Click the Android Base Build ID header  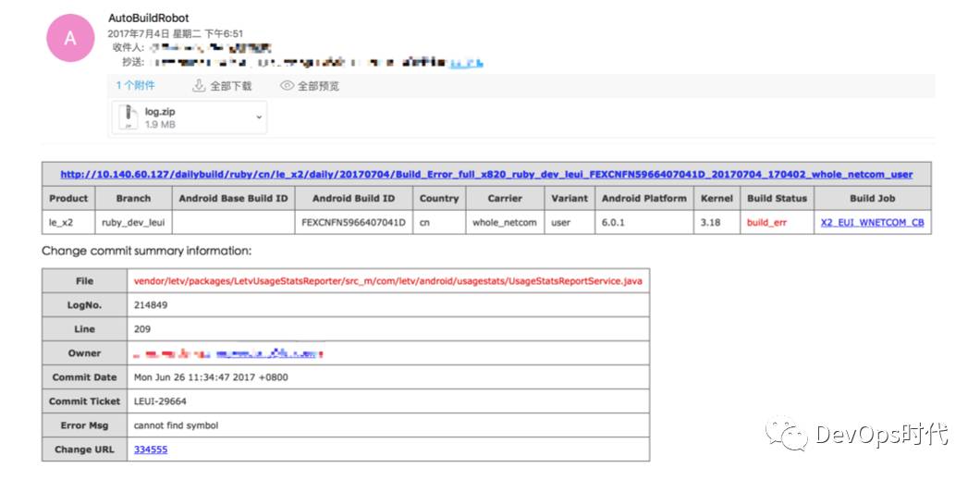(x=233, y=198)
